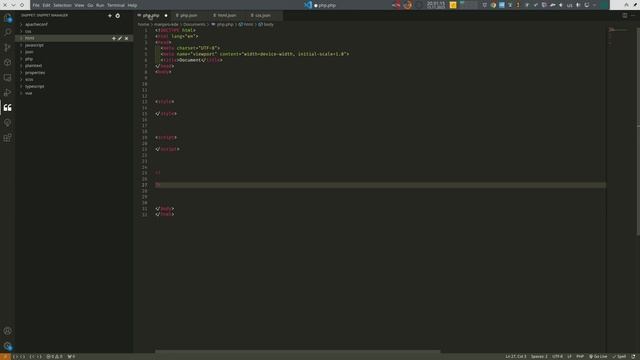Open the Manage gear icon
The width and height of the screenshot is (640, 360).
click(x=7, y=346)
